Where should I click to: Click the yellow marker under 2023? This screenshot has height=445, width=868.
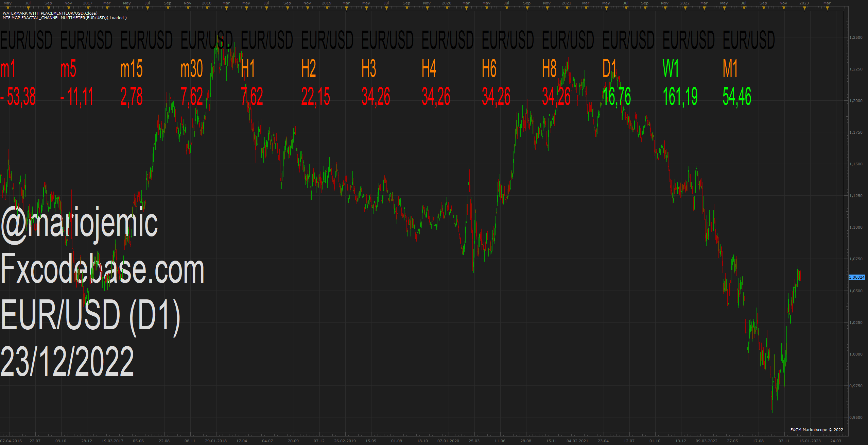804,8
